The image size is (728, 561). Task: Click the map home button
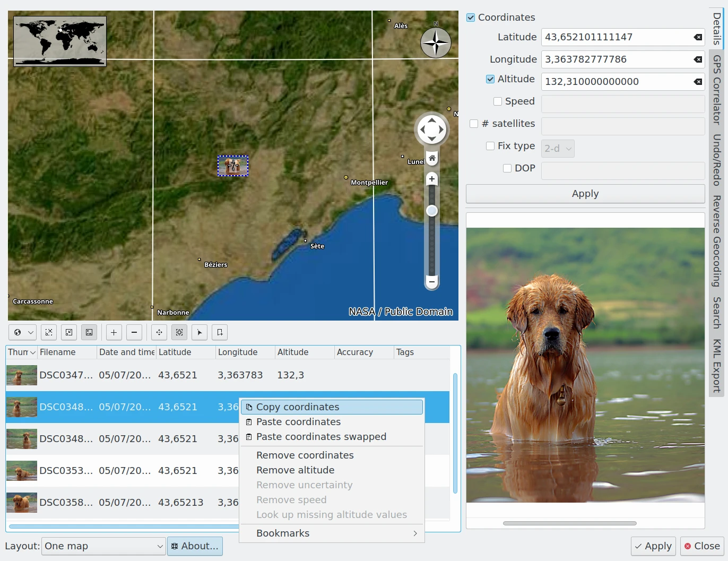click(432, 158)
